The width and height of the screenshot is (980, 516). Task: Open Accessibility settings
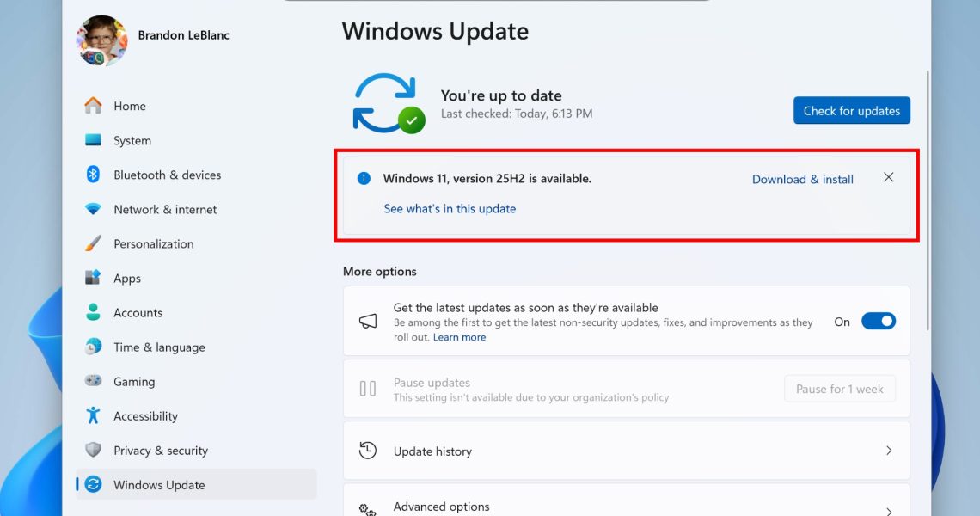[x=196, y=415]
